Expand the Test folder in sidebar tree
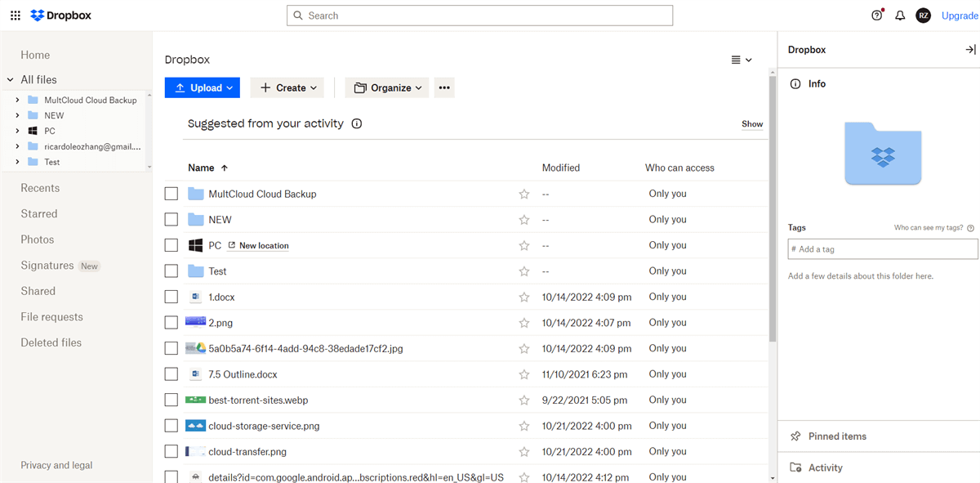 coord(17,162)
